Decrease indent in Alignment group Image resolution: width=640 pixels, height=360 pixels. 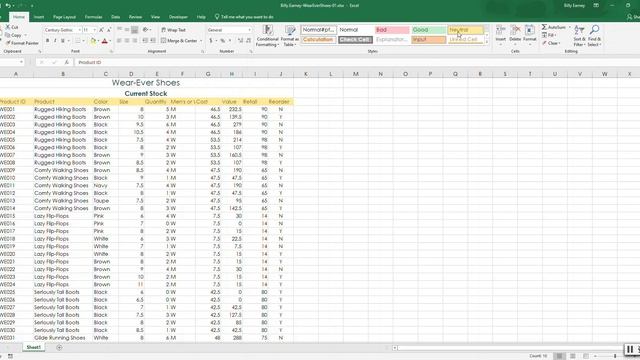pos(145,41)
